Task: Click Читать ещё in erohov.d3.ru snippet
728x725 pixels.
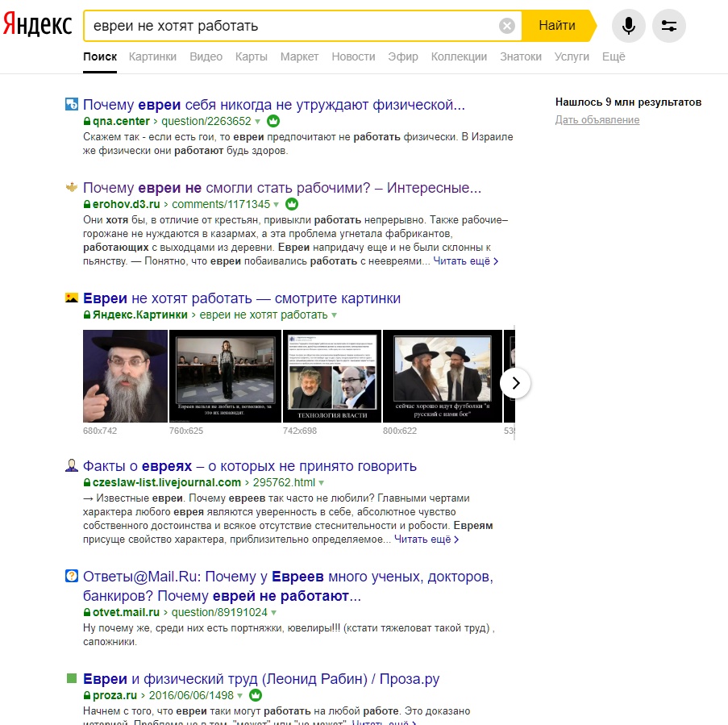Action: point(466,261)
